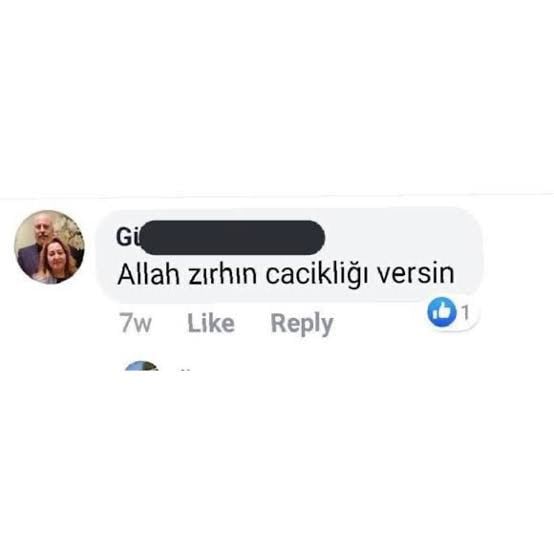Click the man's face in profile photo
This screenshot has width=554, height=554.
(42, 229)
